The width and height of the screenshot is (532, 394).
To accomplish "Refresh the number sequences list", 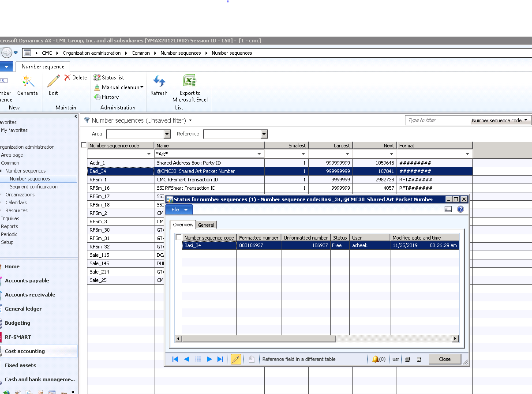I will [159, 85].
